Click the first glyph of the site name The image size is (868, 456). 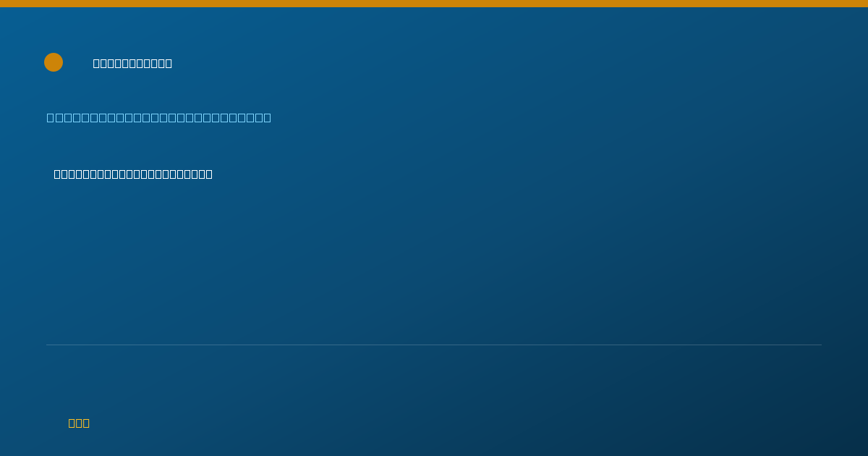(97, 63)
